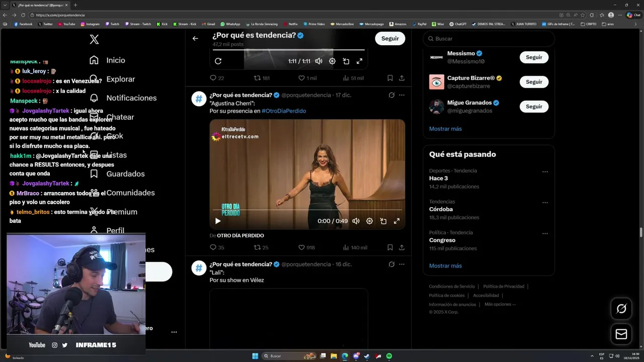Open more options on Lali post
The height and width of the screenshot is (362, 644).
[x=401, y=264]
